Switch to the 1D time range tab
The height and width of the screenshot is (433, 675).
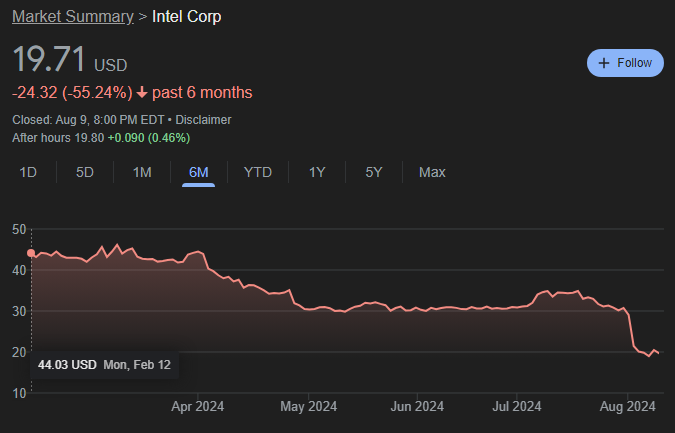(x=28, y=172)
